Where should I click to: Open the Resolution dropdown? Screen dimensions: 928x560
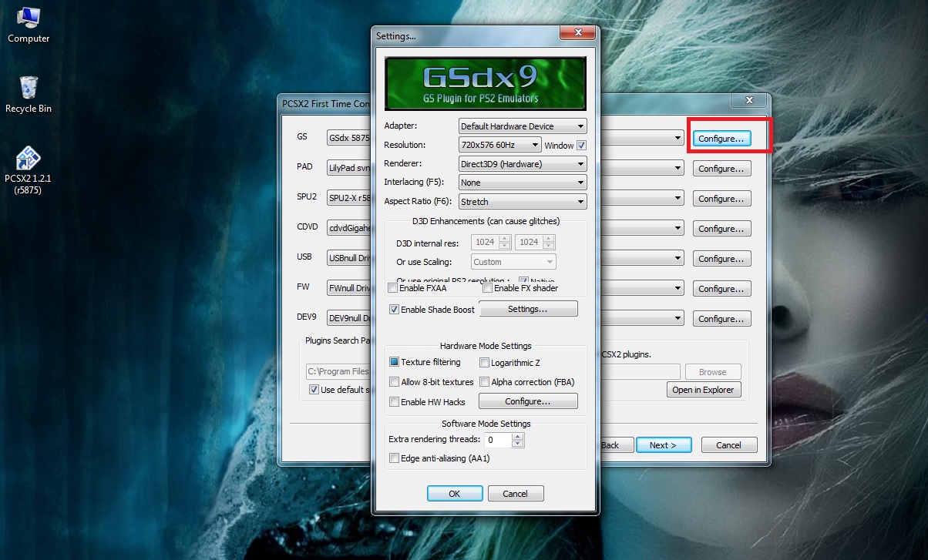(499, 145)
